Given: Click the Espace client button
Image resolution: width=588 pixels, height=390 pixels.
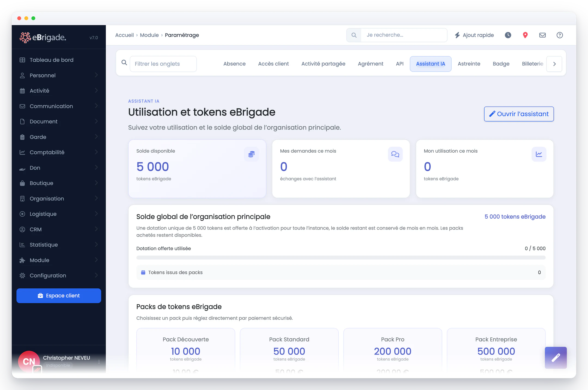Looking at the screenshot, I should (x=59, y=296).
